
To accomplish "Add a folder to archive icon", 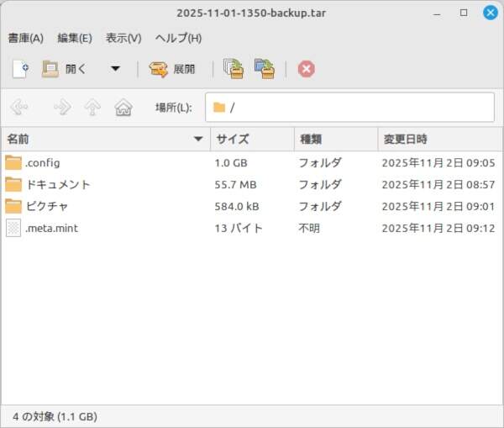I will [265, 69].
